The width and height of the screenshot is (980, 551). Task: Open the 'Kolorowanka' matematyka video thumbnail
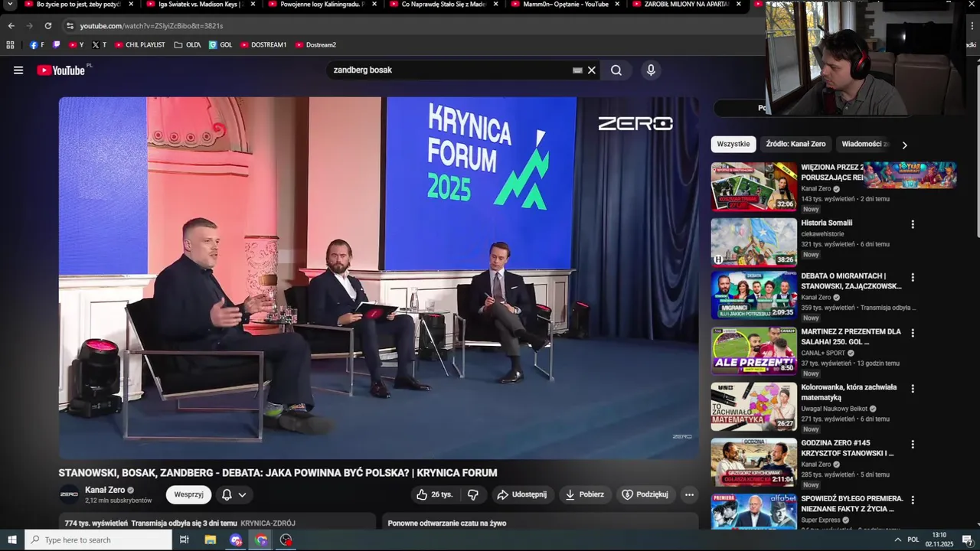click(753, 406)
